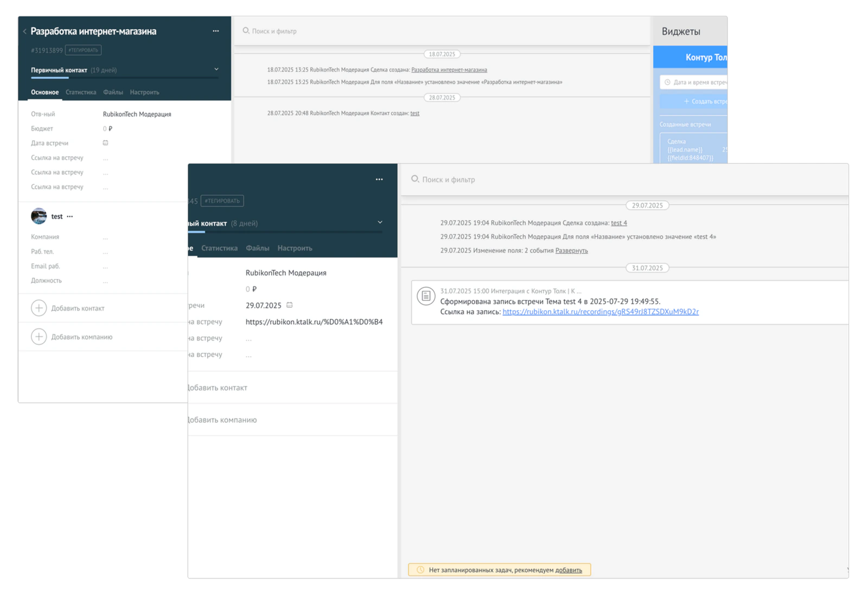Expand stage dropdown showing 8 дней

pyautogui.click(x=380, y=222)
